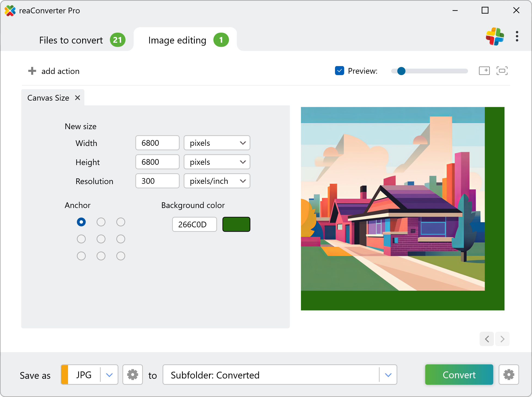532x397 pixels.
Task: Go to next preview image
Action: 502,339
